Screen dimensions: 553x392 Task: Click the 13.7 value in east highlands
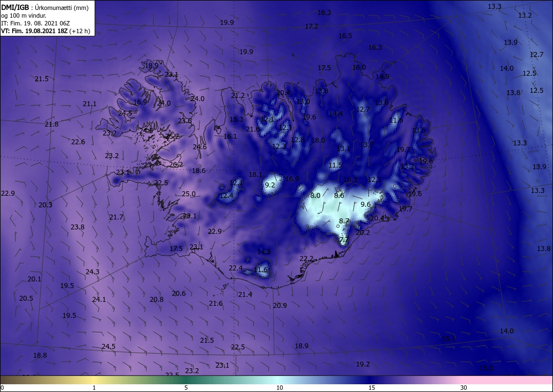pos(367,144)
